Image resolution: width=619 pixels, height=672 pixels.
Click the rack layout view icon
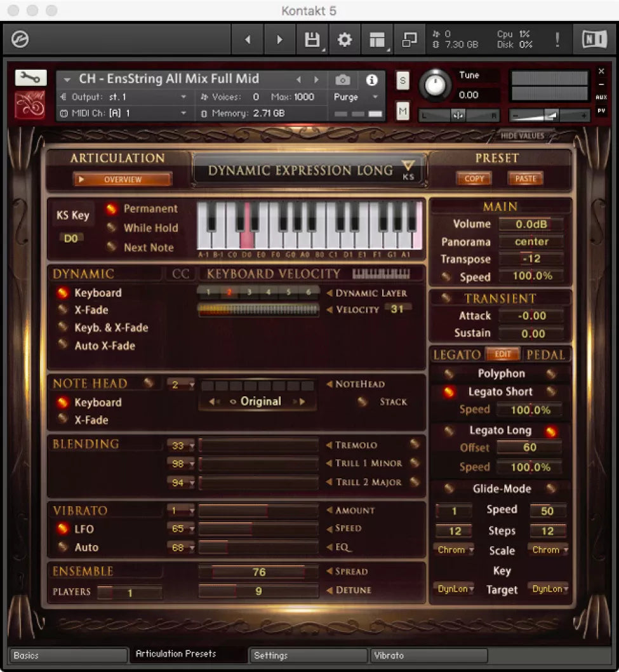tap(377, 40)
